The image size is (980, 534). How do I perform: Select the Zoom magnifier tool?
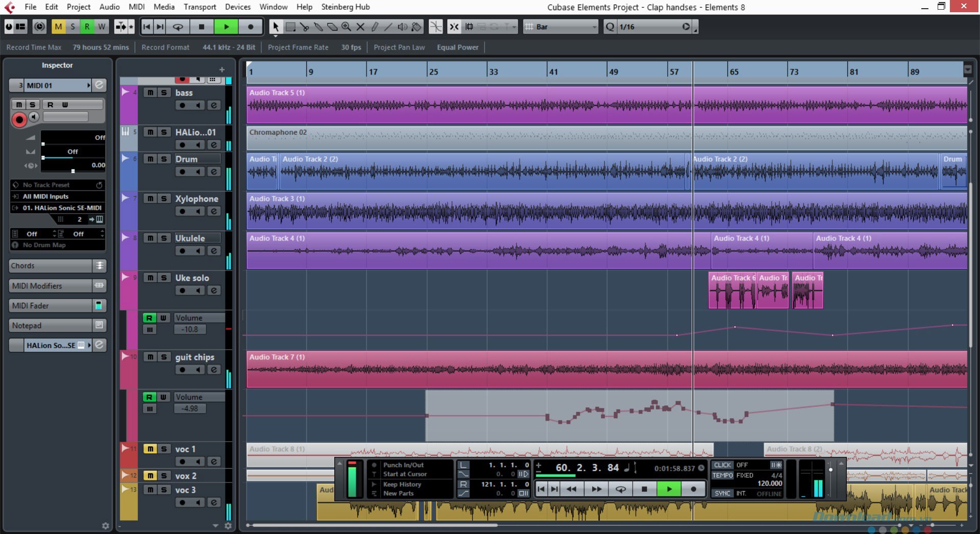click(x=346, y=27)
